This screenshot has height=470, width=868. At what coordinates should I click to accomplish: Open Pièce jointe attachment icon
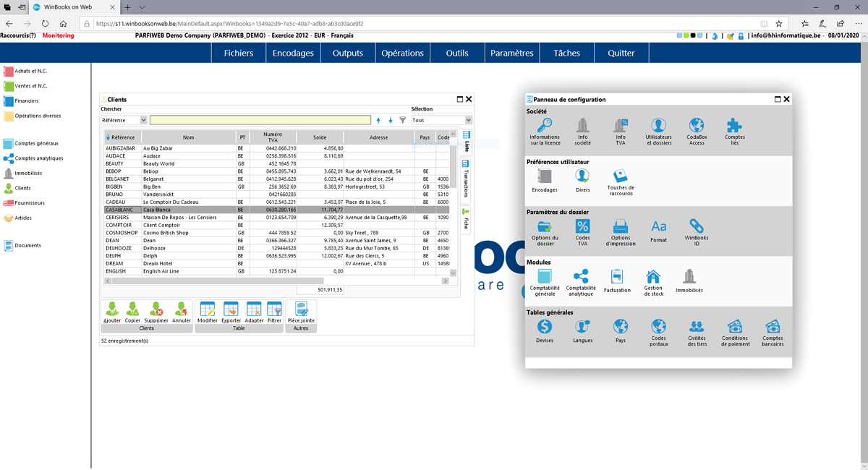(301, 312)
